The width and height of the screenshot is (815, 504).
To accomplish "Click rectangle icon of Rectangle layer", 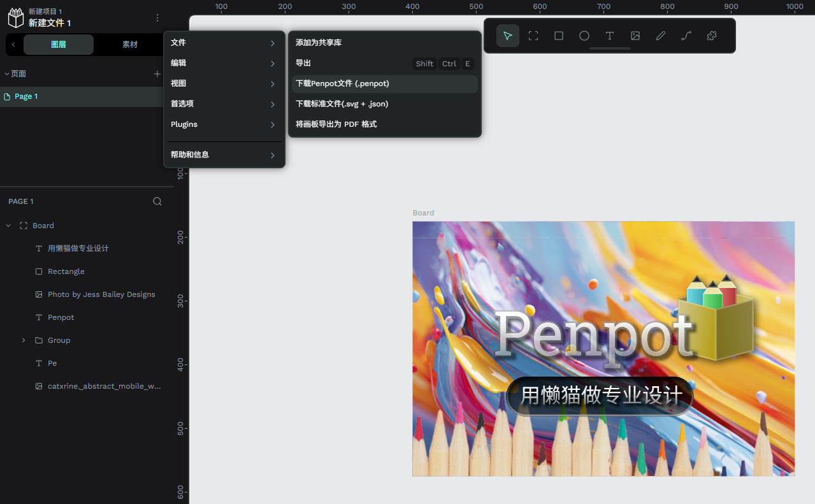I will coord(39,271).
